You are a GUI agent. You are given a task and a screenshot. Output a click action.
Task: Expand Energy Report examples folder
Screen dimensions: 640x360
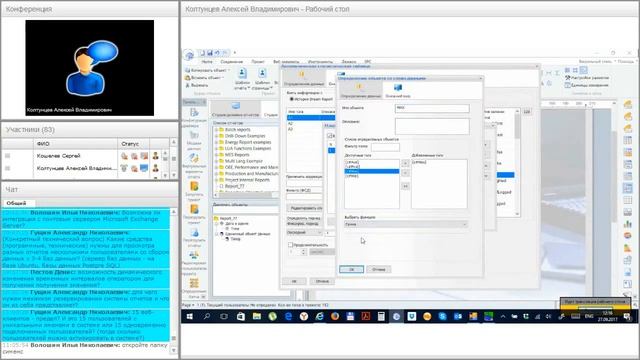217,142
